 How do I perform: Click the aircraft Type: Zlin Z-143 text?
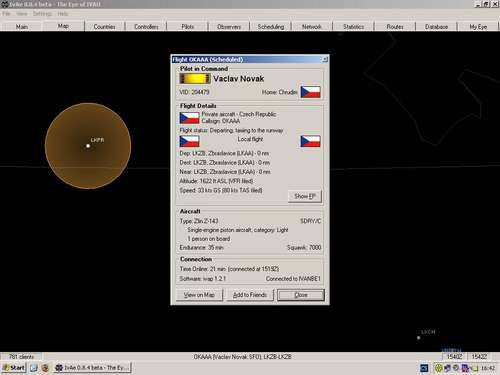point(199,221)
